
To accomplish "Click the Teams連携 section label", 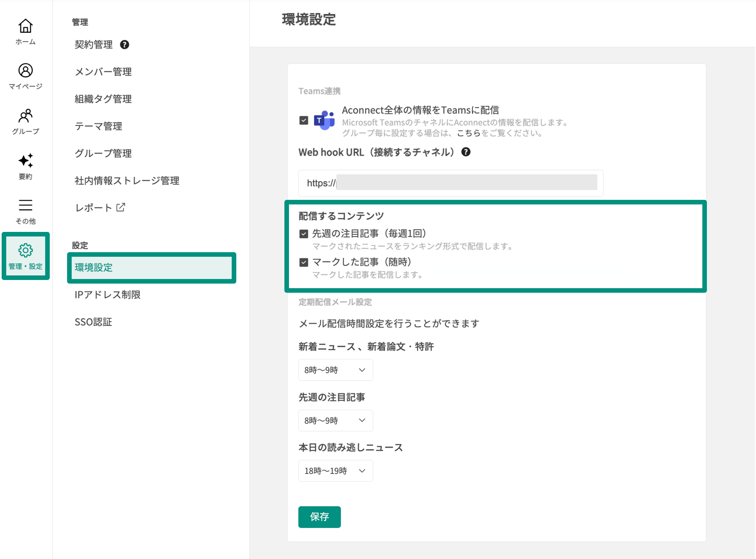I will point(320,91).
